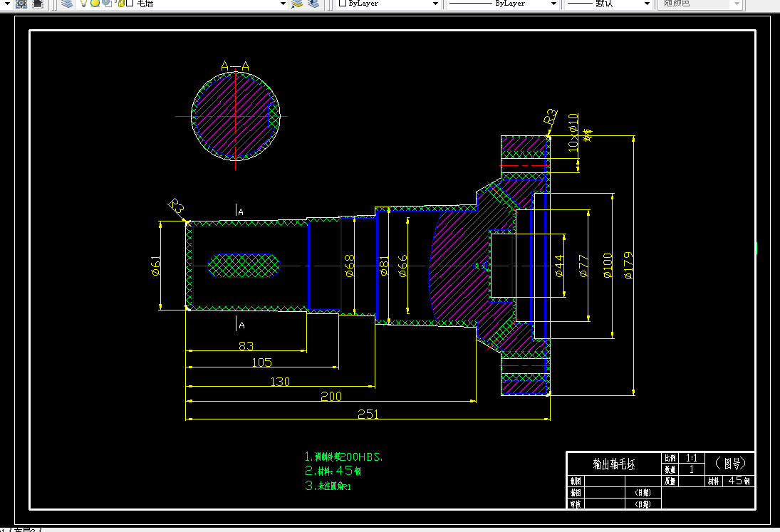This screenshot has width=780, height=532.
Task: Select the upper A section cut marker
Action: [240, 210]
